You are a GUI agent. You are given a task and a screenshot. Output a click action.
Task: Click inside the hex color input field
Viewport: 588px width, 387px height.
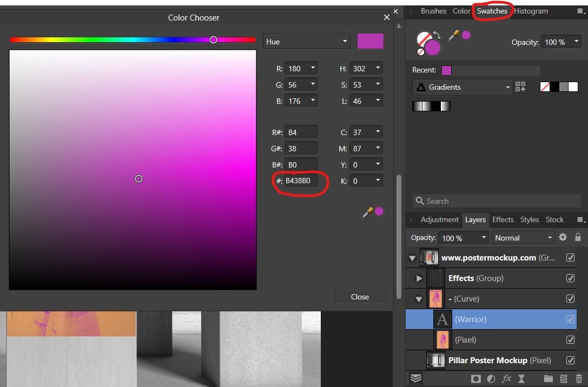click(x=301, y=181)
